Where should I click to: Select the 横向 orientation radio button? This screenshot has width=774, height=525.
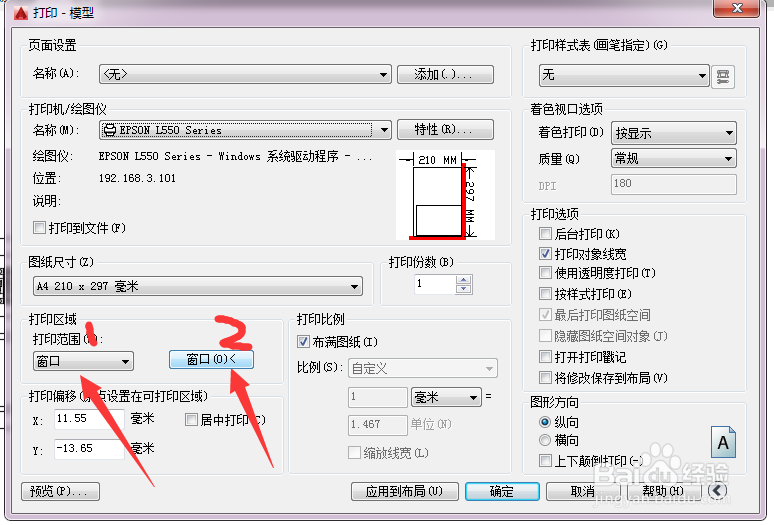pos(545,440)
